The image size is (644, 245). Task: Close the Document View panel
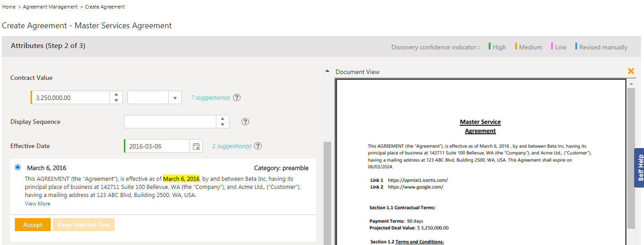coord(631,71)
